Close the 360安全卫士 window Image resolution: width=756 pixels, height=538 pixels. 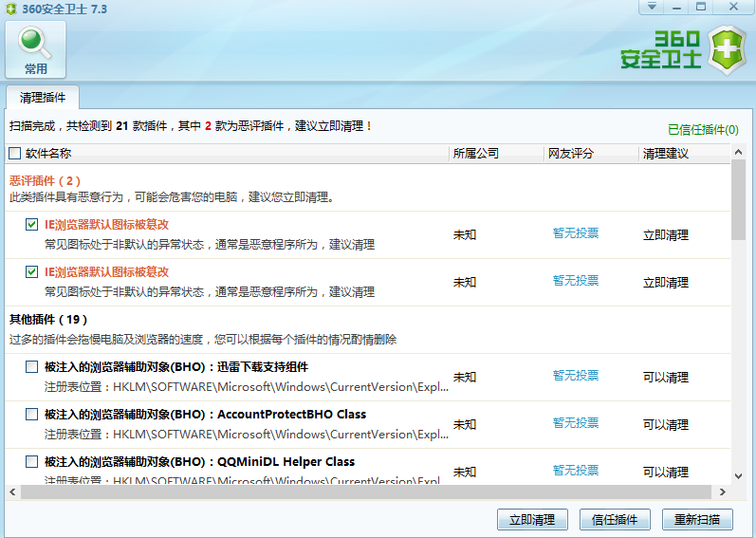pos(733,7)
